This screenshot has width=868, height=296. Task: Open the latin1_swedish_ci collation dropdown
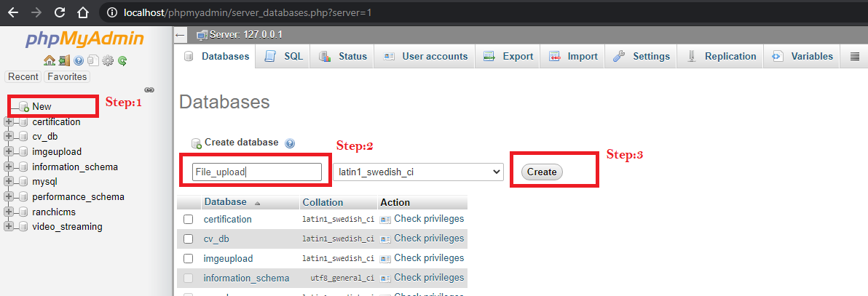pyautogui.click(x=418, y=172)
